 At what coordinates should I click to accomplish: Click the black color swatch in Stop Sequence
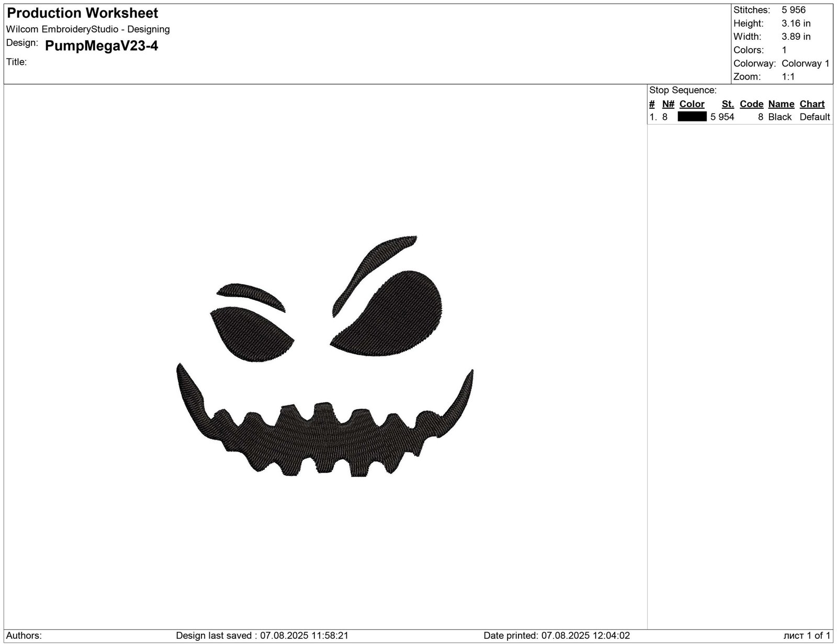coord(692,117)
